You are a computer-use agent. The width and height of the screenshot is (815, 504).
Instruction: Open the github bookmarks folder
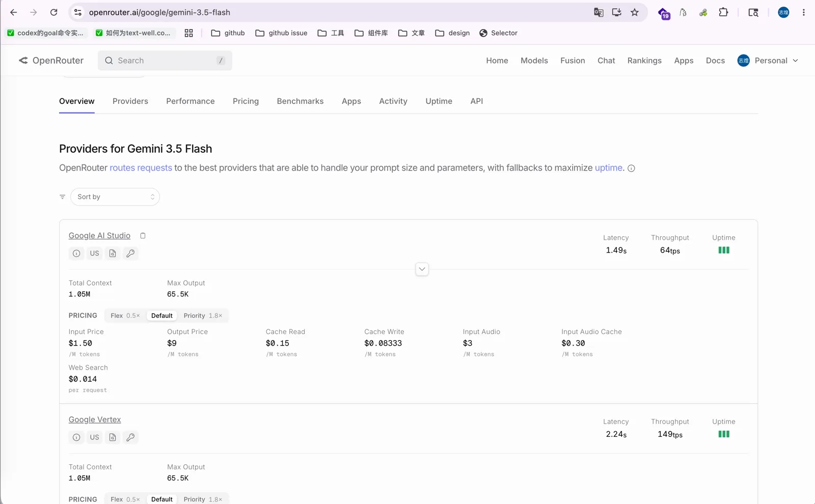(x=228, y=33)
